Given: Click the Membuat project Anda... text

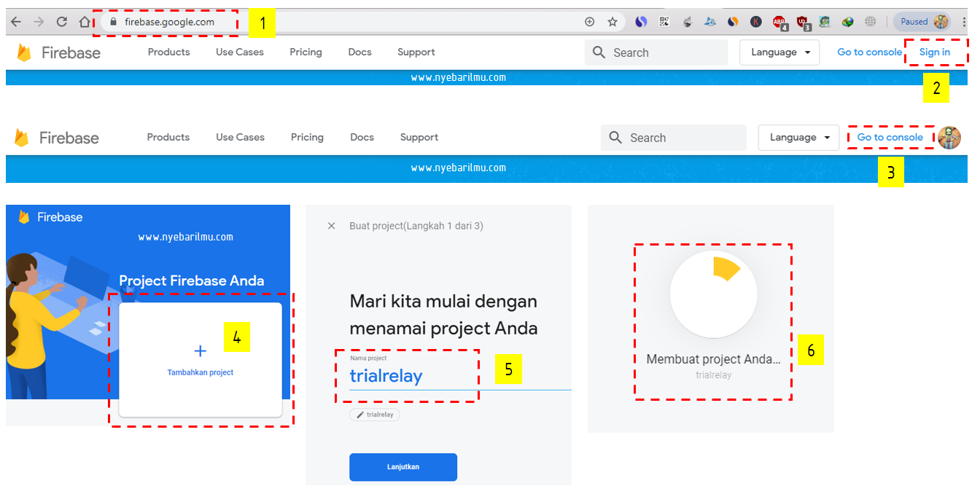Looking at the screenshot, I should coord(713,359).
